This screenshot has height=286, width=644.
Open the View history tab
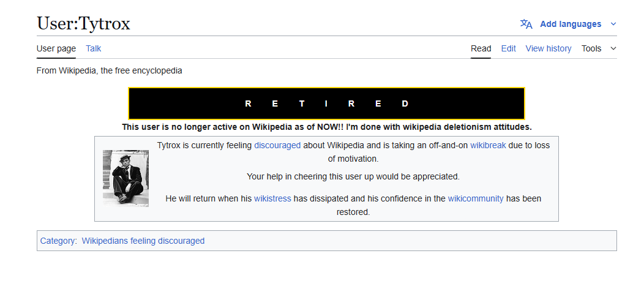[x=549, y=48]
